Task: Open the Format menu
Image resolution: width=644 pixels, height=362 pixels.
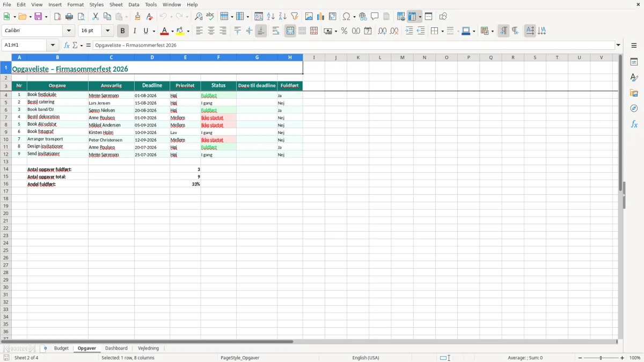Action: (x=76, y=4)
